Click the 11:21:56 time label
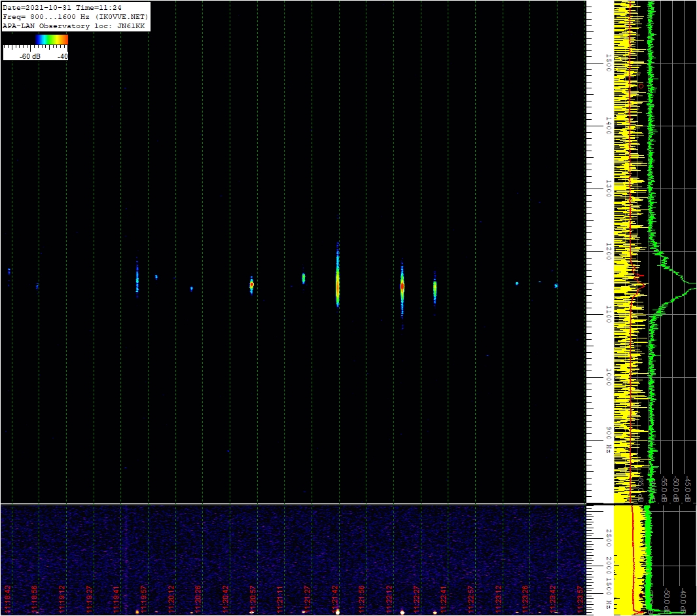The height and width of the screenshot is (616, 697). coord(362,599)
